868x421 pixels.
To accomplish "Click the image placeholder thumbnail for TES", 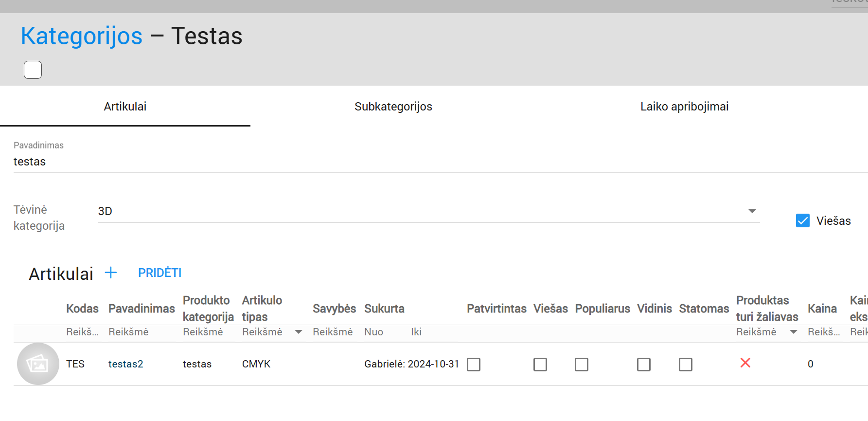I will 38,364.
